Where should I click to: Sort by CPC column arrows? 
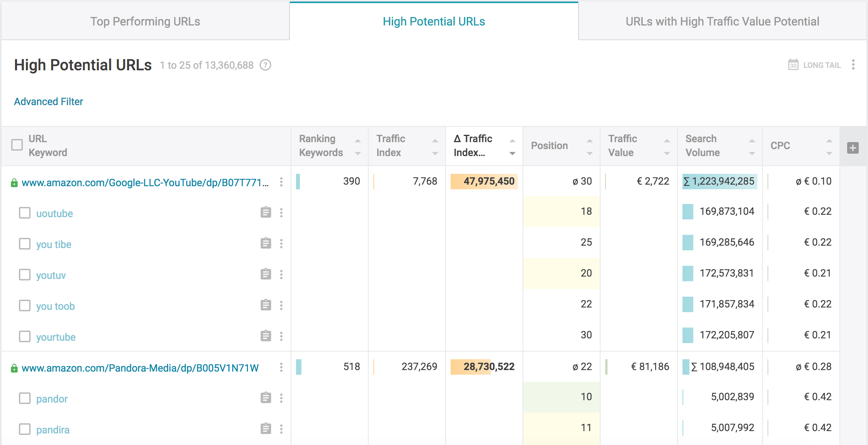[x=829, y=147]
